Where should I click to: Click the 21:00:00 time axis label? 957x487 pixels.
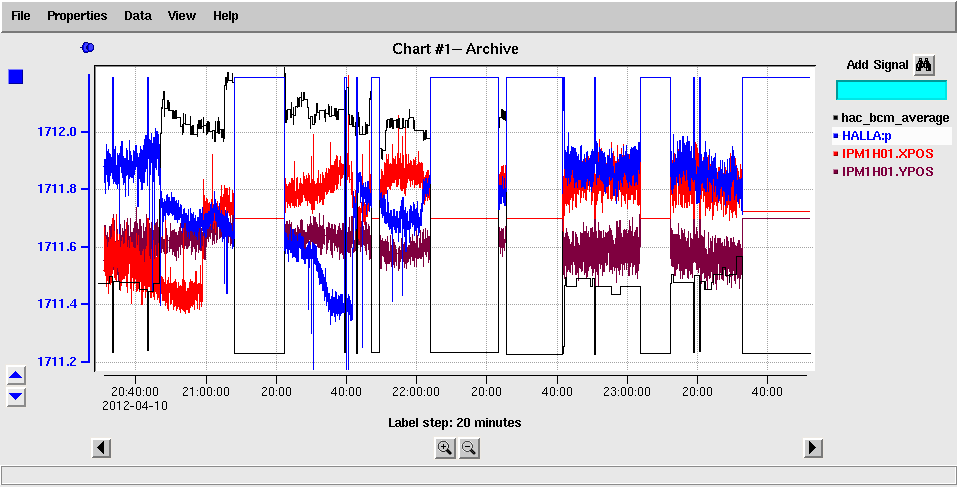point(206,392)
